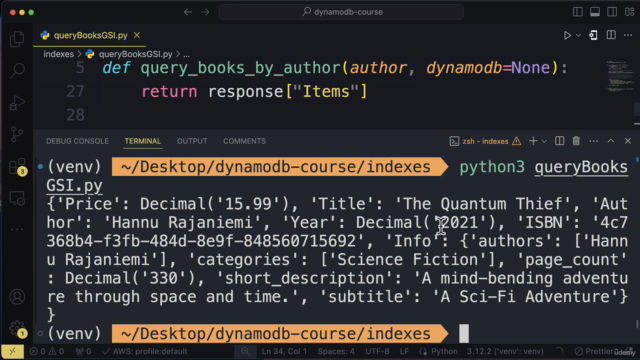Click the zoom magnifier icon in status bar
The width and height of the screenshot is (640, 360).
[x=245, y=351]
